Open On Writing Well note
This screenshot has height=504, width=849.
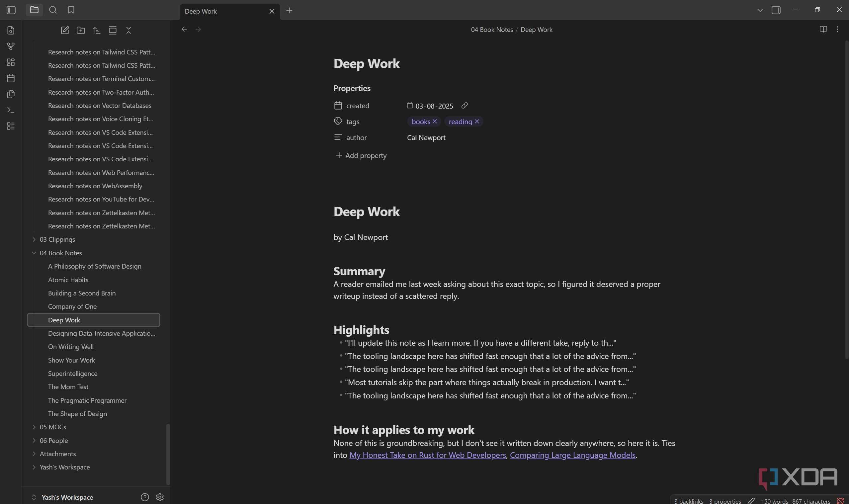pos(94,347)
